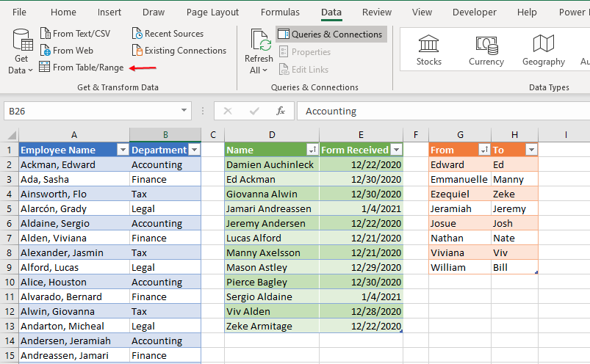Select the Stocks data type
Image resolution: width=590 pixels, height=364 pixels.
click(x=428, y=50)
